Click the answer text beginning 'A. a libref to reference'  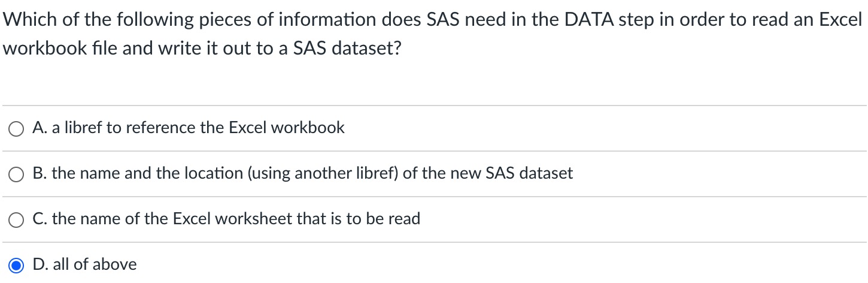pos(189,128)
